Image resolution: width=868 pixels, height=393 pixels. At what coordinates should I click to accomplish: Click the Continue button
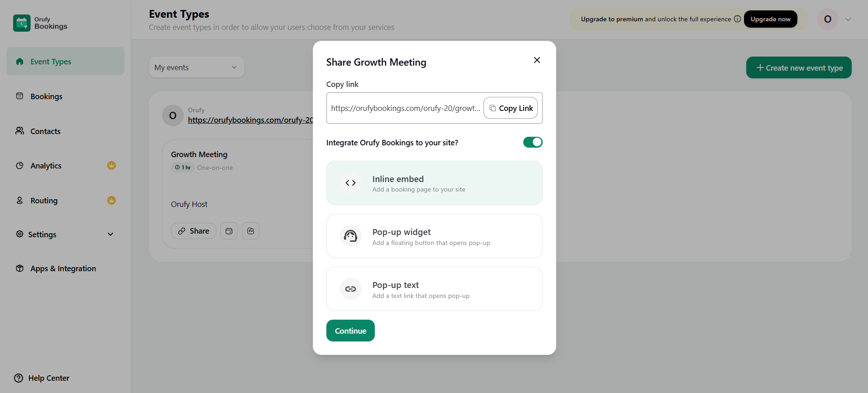pyautogui.click(x=350, y=331)
